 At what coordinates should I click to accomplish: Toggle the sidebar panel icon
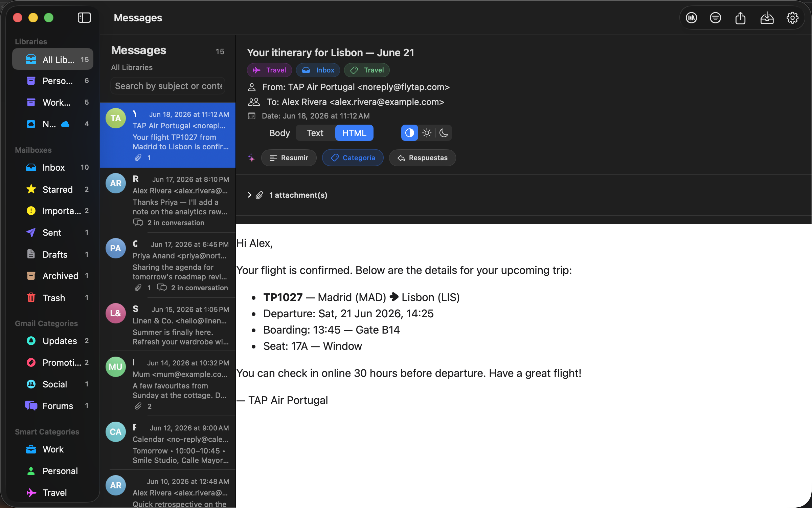[x=84, y=18]
